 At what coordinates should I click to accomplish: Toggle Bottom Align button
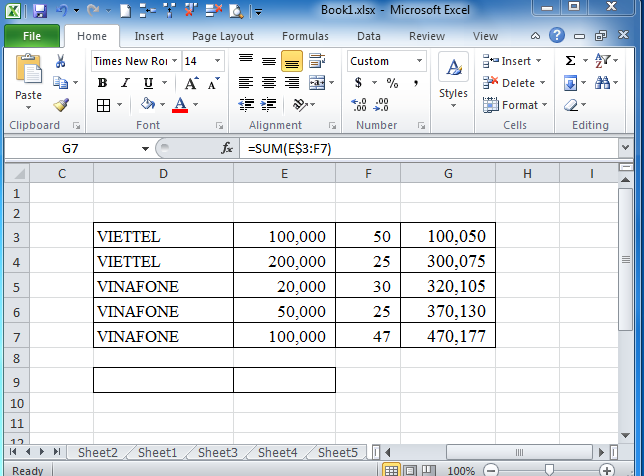click(x=292, y=61)
